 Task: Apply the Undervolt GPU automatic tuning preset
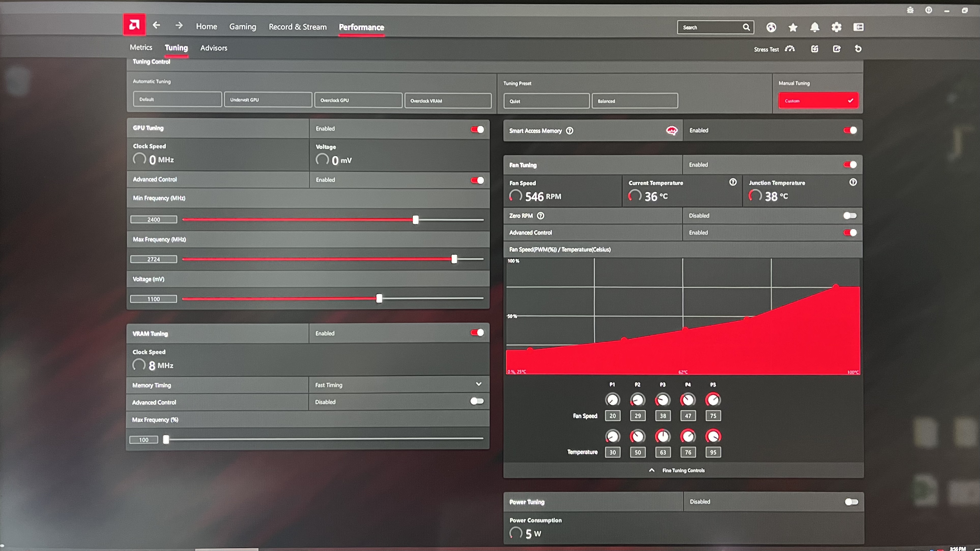[x=268, y=99]
